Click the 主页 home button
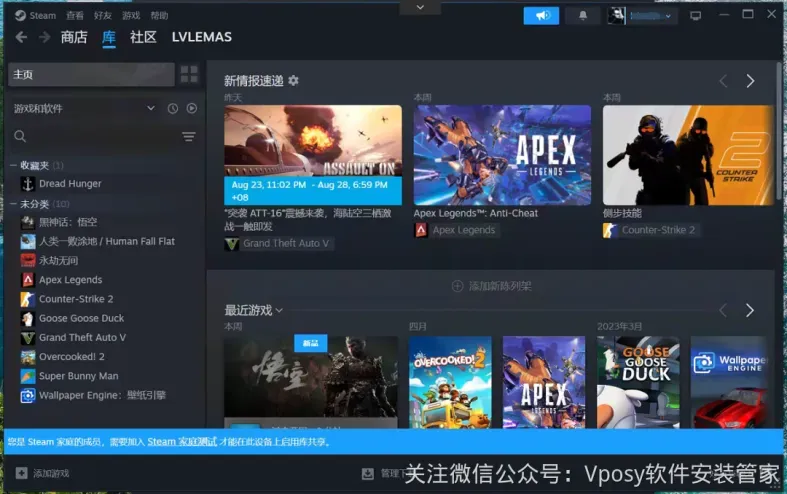The width and height of the screenshot is (787, 494). [x=91, y=74]
